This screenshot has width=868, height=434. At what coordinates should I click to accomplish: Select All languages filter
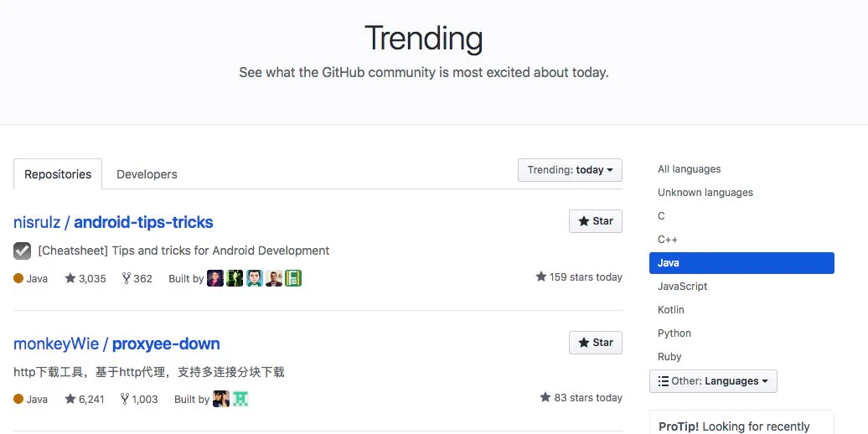[690, 169]
